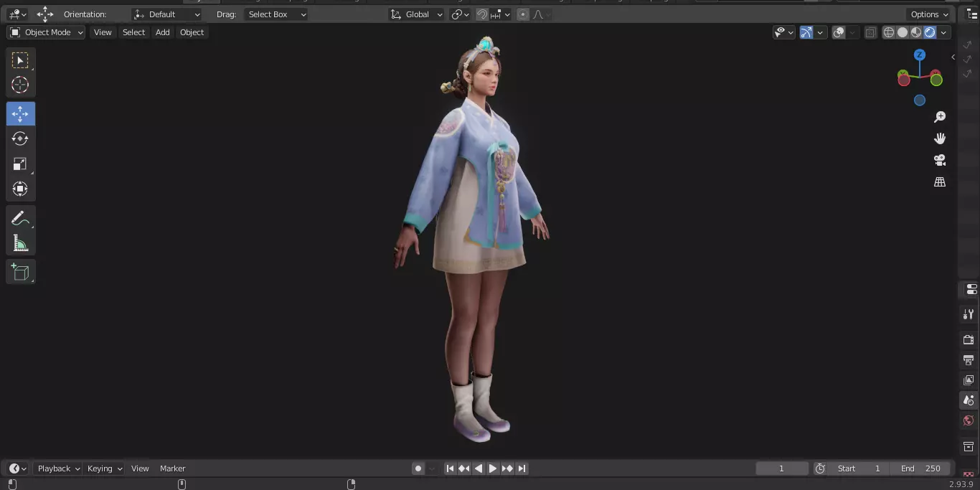Viewport: 980px width, 490px height.
Task: Switch to Solid viewport shading
Action: (903, 32)
